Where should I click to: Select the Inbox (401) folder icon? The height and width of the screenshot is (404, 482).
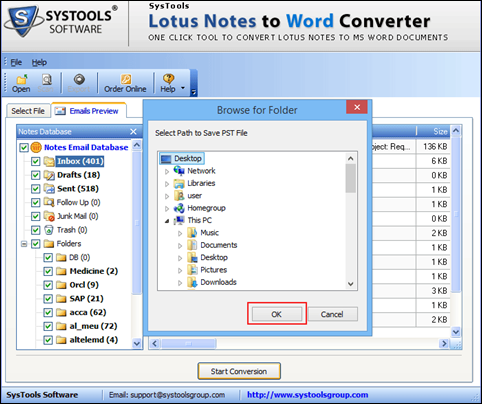tap(49, 161)
